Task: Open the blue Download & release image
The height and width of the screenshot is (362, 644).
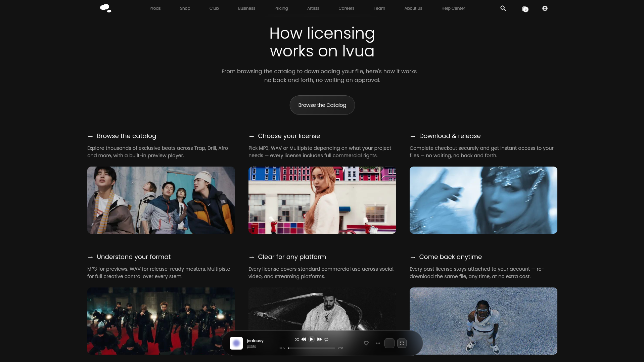Action: click(x=484, y=200)
